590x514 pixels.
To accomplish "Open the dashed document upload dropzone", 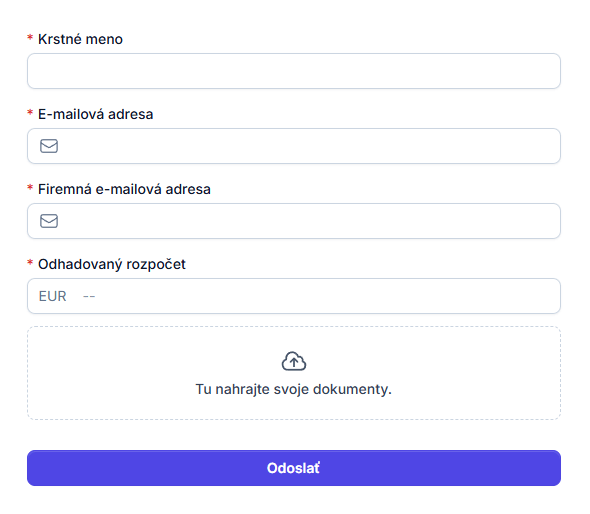I will tap(294, 373).
